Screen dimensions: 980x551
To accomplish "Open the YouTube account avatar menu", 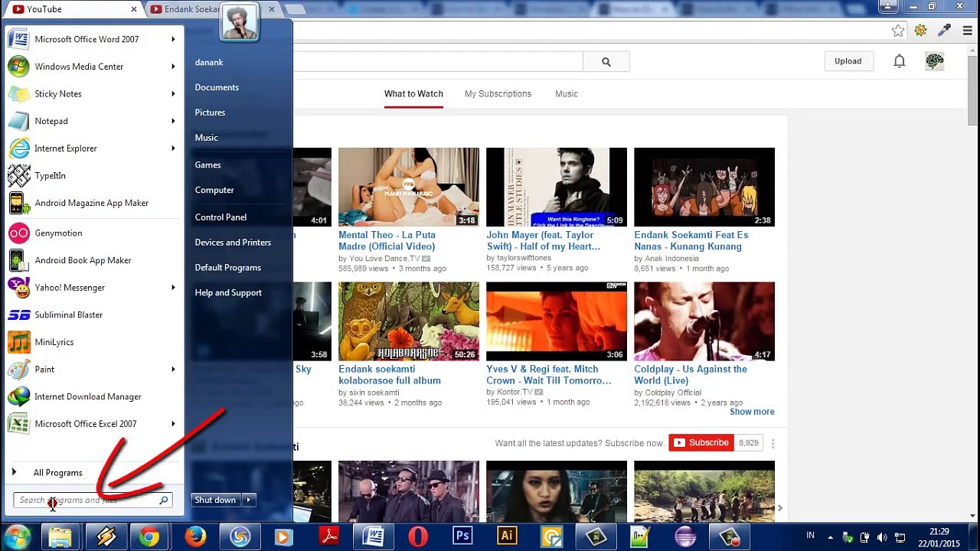I will click(x=935, y=61).
